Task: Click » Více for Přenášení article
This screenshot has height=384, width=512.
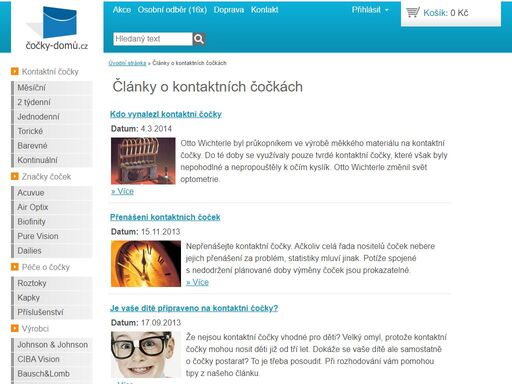Action: pos(197,282)
